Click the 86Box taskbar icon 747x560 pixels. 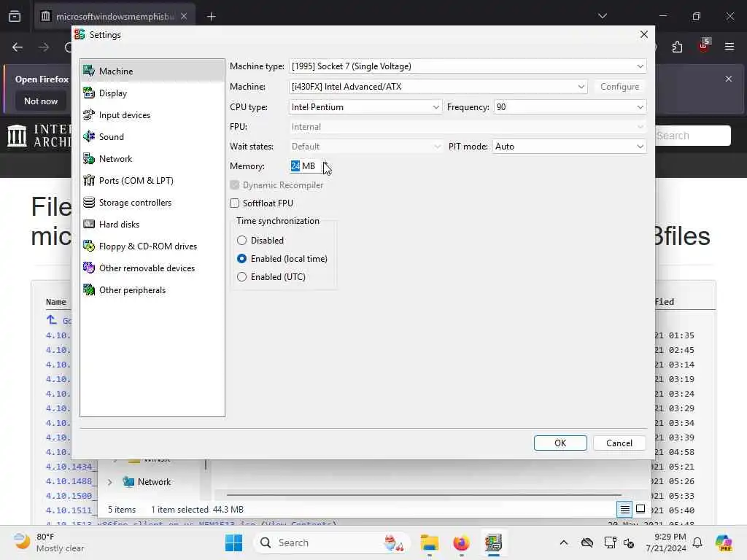tap(494, 542)
